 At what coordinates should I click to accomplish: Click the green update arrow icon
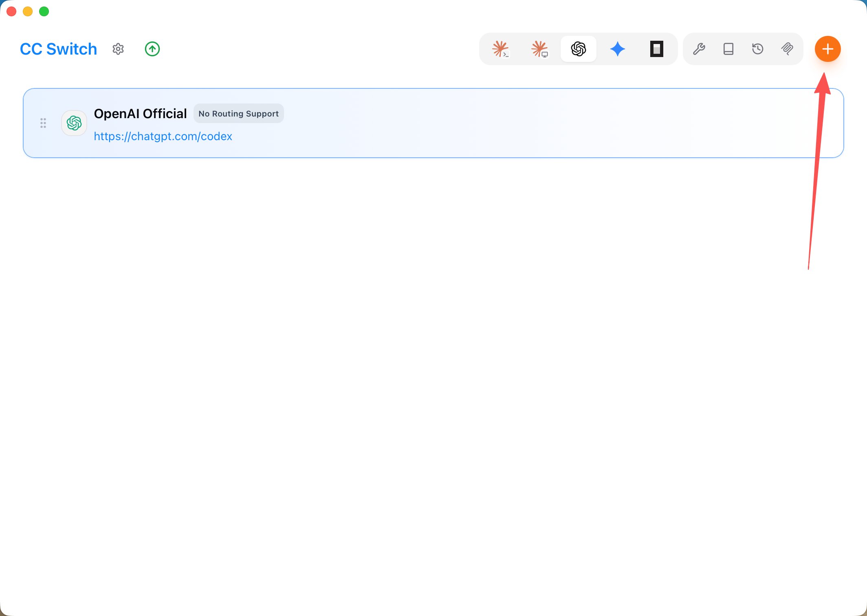point(152,49)
